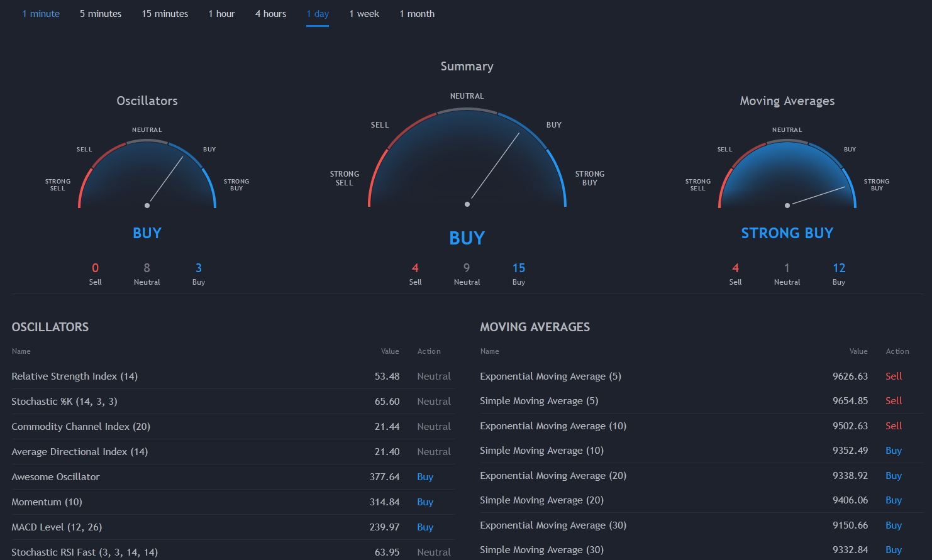Image resolution: width=932 pixels, height=560 pixels.
Task: Click Sell action for Simple Moving Average (5)
Action: pyautogui.click(x=893, y=401)
